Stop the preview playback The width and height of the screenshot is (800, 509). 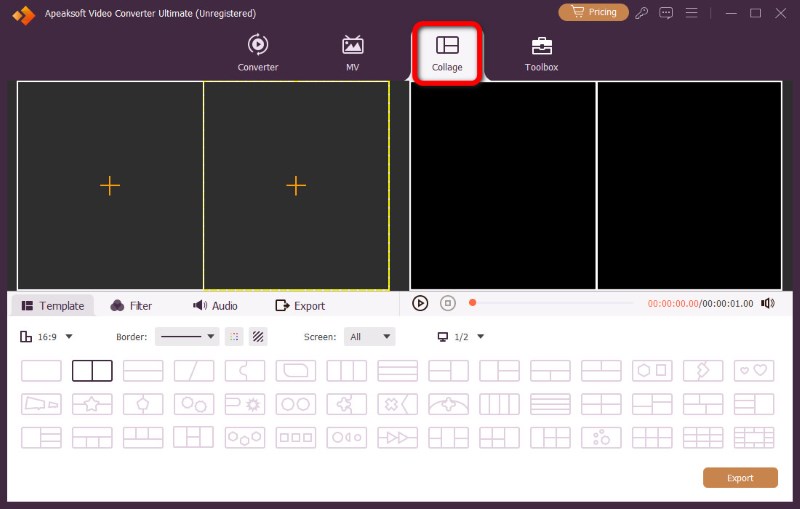(x=447, y=303)
